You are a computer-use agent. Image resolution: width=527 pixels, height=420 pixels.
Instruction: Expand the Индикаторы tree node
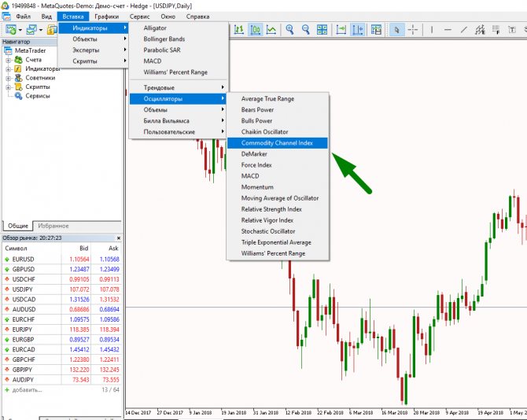click(x=8, y=69)
